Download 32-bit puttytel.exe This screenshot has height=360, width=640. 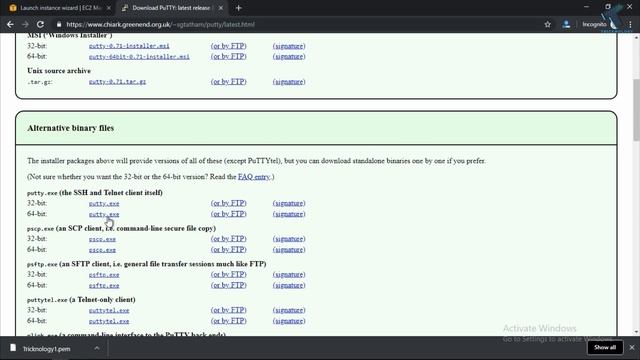(x=109, y=310)
